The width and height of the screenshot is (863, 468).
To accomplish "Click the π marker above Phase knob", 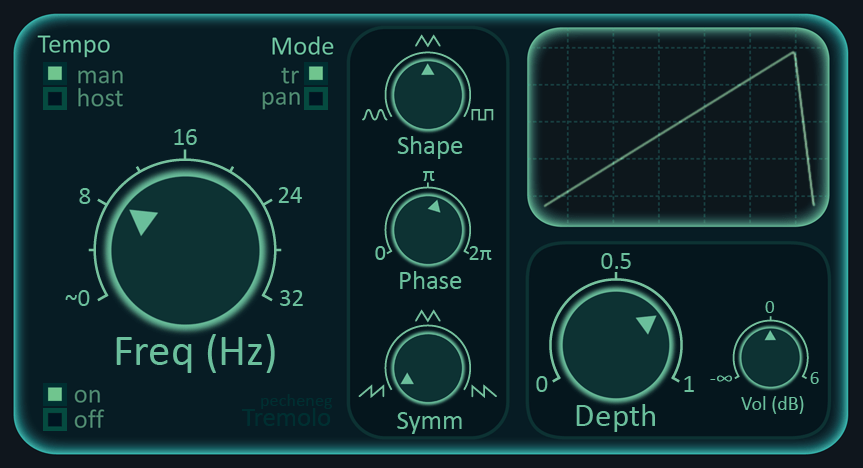I will [428, 177].
